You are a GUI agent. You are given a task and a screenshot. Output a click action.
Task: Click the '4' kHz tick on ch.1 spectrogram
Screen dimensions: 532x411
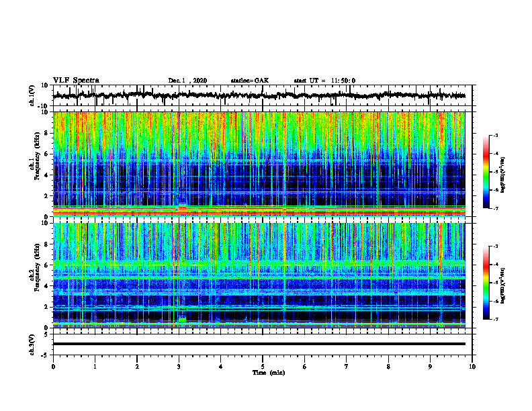click(x=46, y=175)
